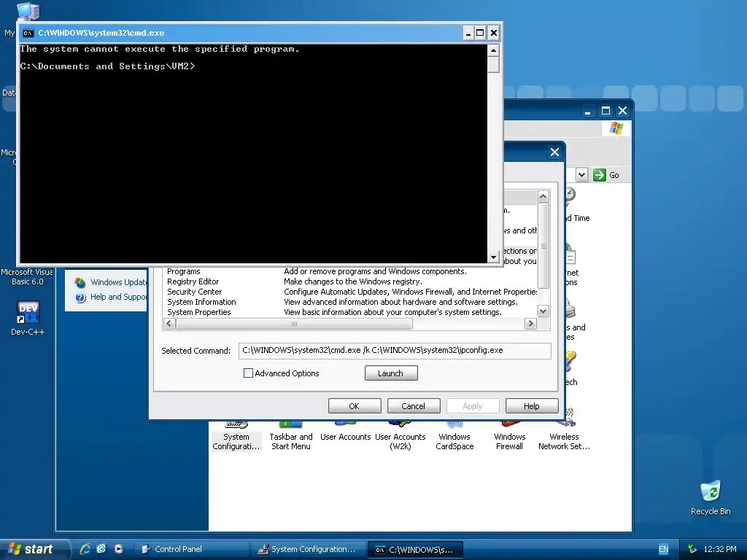Click scroll-up arrow in cmd window

pyautogui.click(x=494, y=50)
